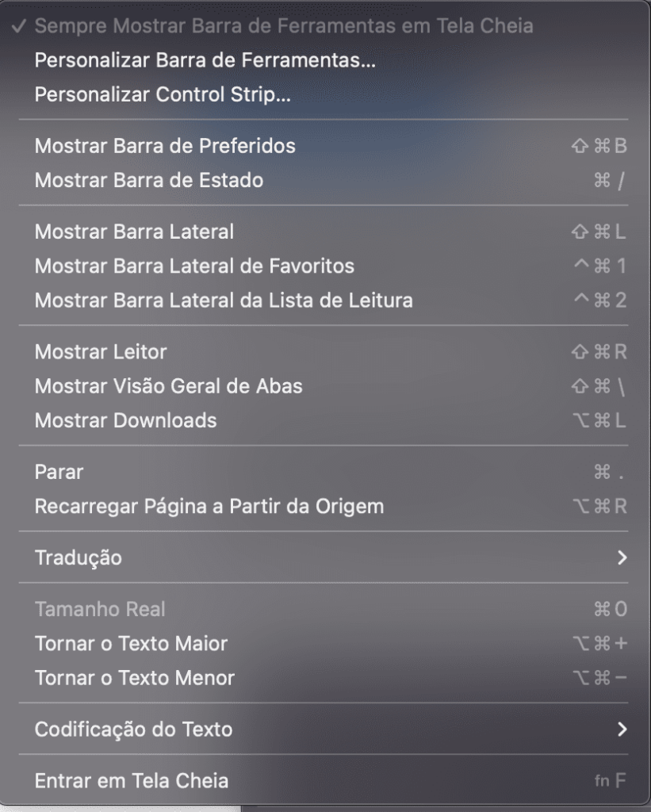
Task: Choose Mostrar Barra Lateral de Favoritos
Action: (194, 266)
